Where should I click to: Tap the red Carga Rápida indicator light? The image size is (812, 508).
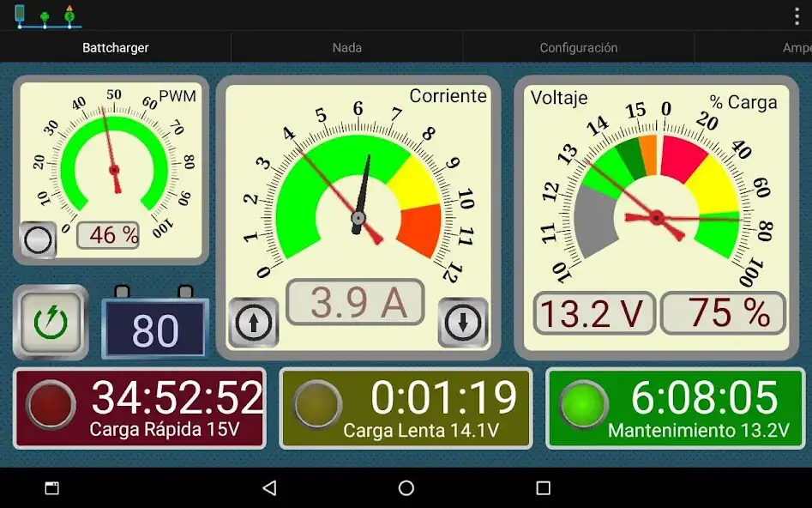point(51,405)
